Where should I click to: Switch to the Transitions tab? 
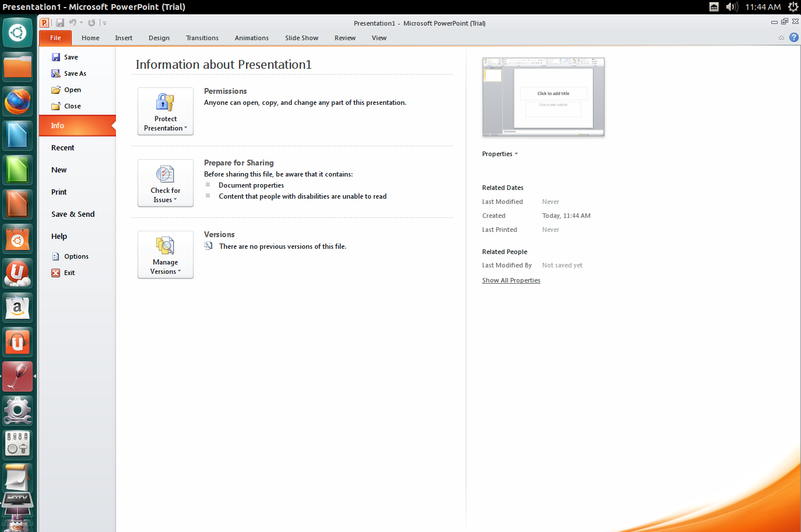[x=202, y=37]
